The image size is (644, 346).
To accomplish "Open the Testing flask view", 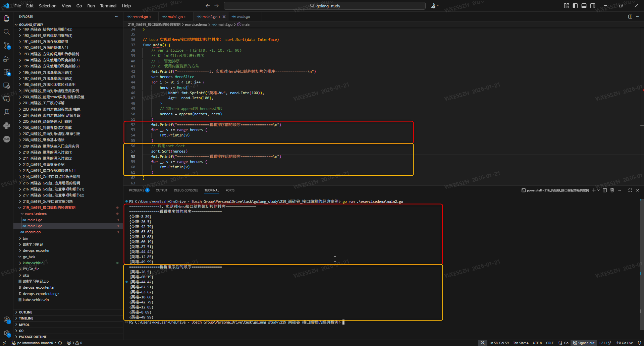I will (6, 112).
